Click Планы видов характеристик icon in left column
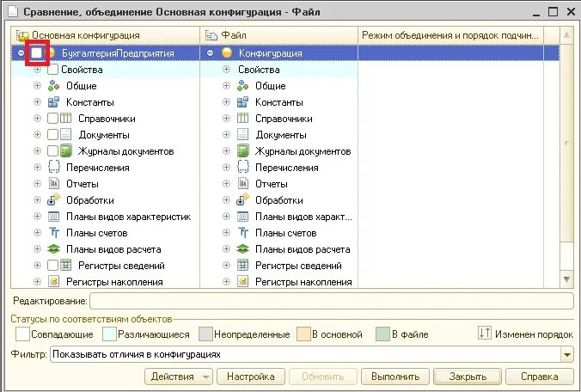Image resolution: width=581 pixels, height=392 pixels. pyautogui.click(x=54, y=217)
